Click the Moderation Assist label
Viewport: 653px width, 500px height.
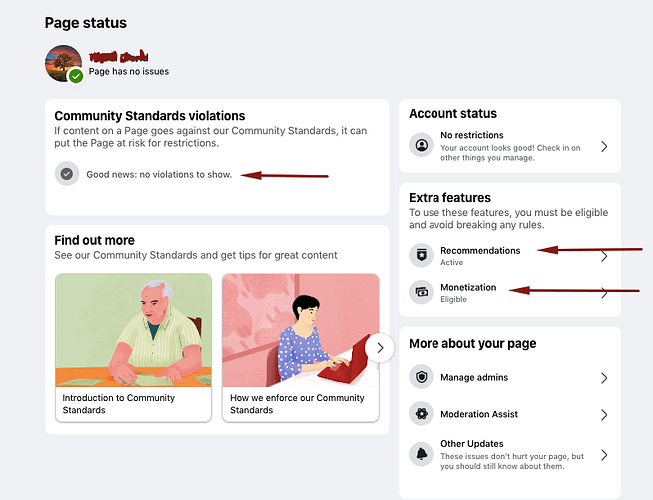tap(479, 414)
